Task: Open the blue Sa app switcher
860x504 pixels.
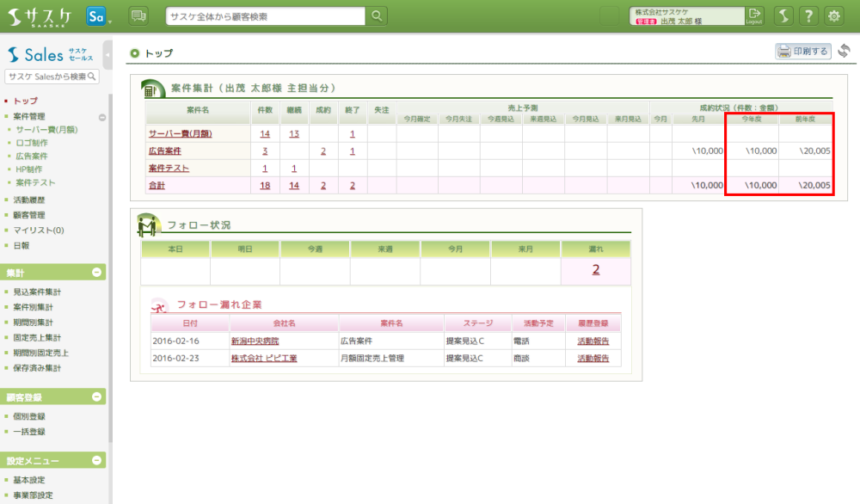Action: click(96, 15)
